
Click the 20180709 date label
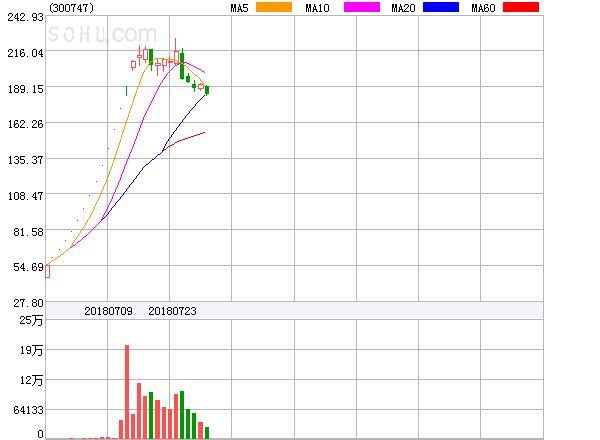pyautogui.click(x=108, y=311)
